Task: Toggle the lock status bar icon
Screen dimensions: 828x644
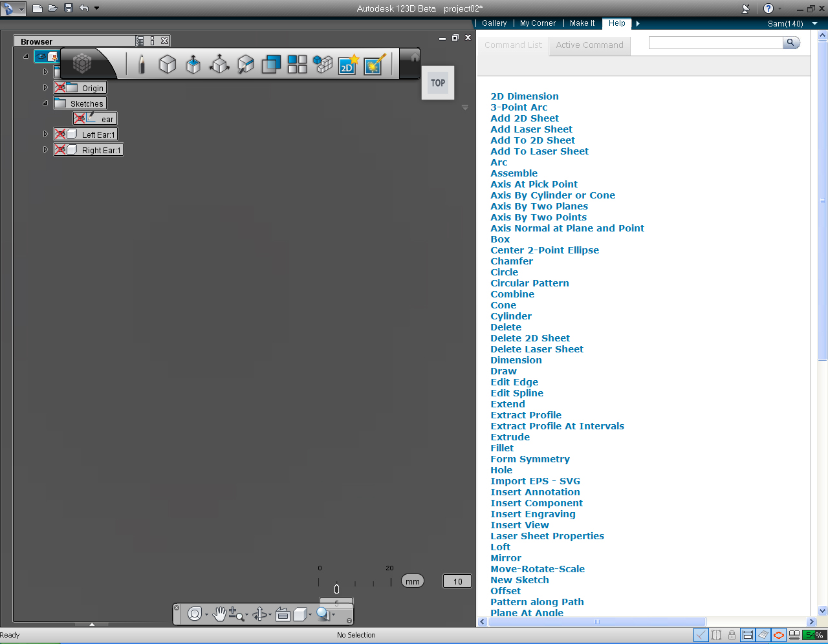Action: tap(732, 635)
